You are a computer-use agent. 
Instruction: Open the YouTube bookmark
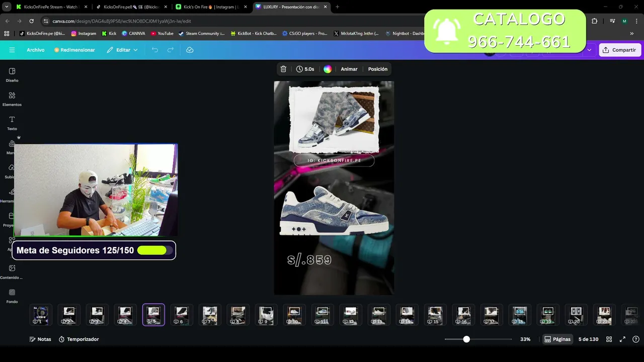[162, 34]
